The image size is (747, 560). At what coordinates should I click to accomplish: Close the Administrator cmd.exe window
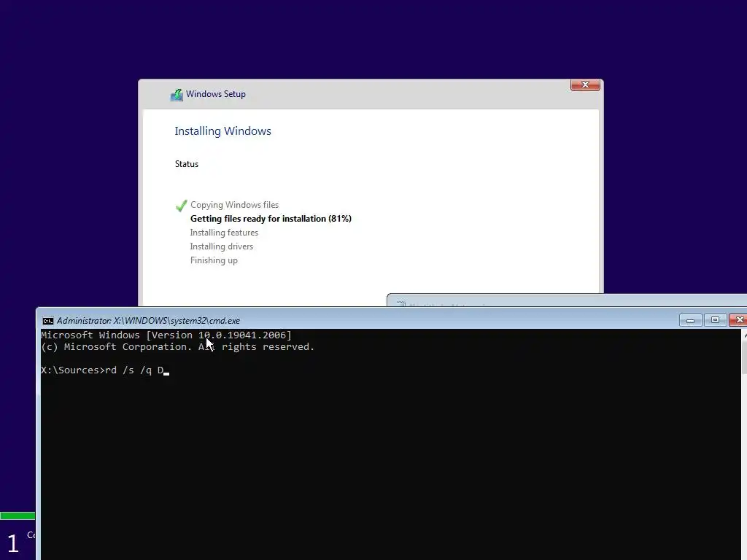click(738, 320)
